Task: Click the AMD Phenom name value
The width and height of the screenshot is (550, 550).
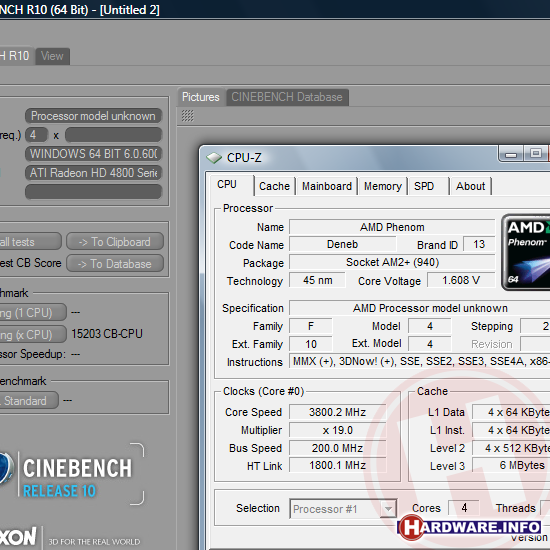Action: click(392, 227)
